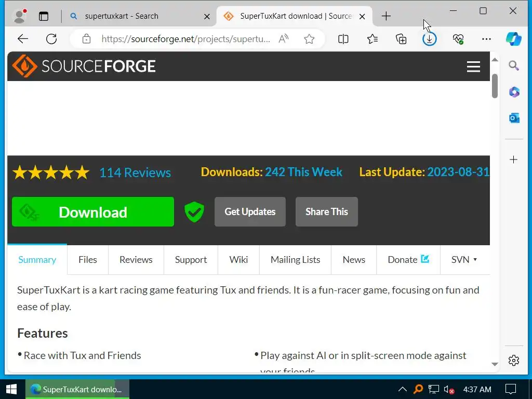Launch the Copilot sidebar icon
Screen dimensions: 532x399
pyautogui.click(x=514, y=38)
